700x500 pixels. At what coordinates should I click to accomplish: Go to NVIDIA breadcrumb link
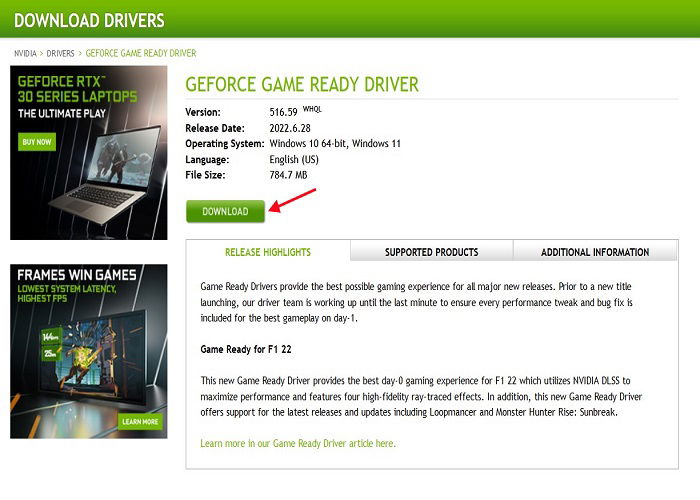[25, 54]
